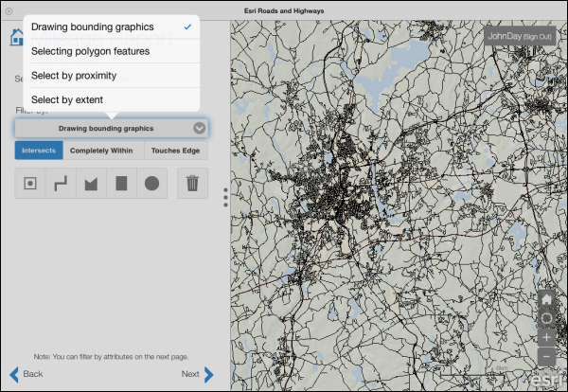Select the polygon drawing tool
The height and width of the screenshot is (392, 568).
tap(91, 184)
